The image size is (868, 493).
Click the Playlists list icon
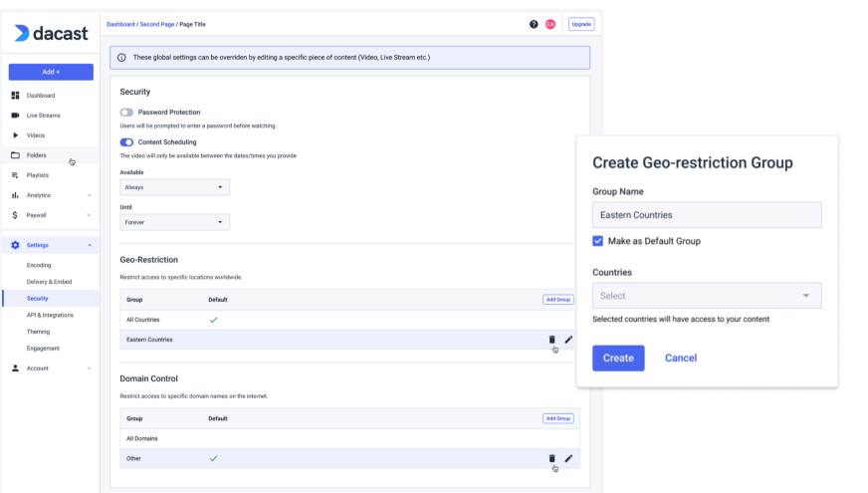pos(15,175)
